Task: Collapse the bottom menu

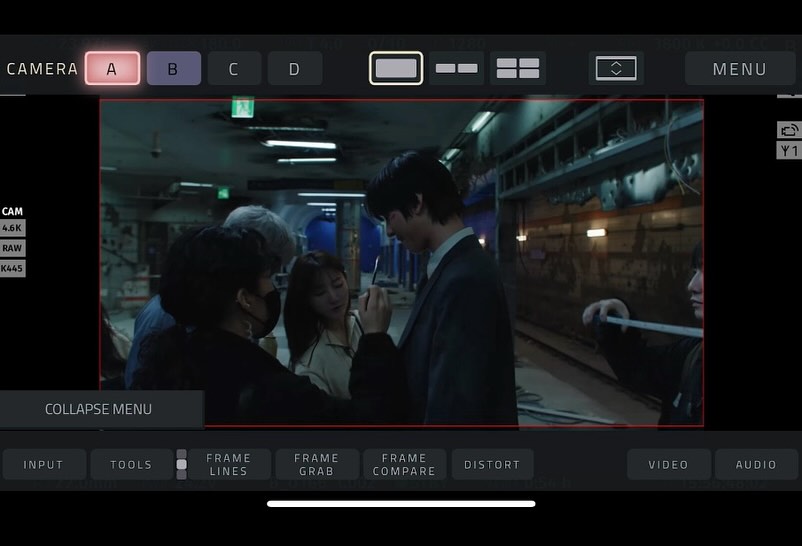Action: click(100, 409)
